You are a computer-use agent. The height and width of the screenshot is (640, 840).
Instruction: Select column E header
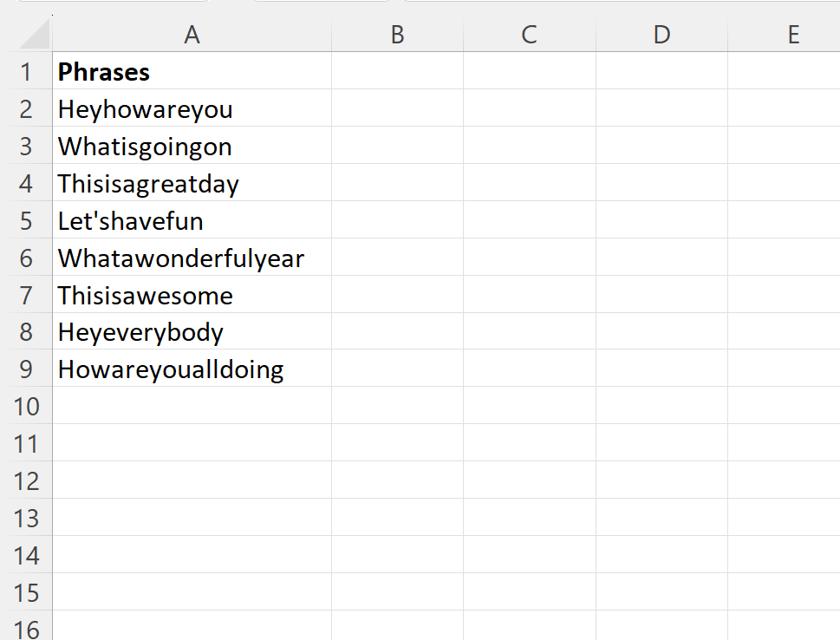[x=784, y=35]
